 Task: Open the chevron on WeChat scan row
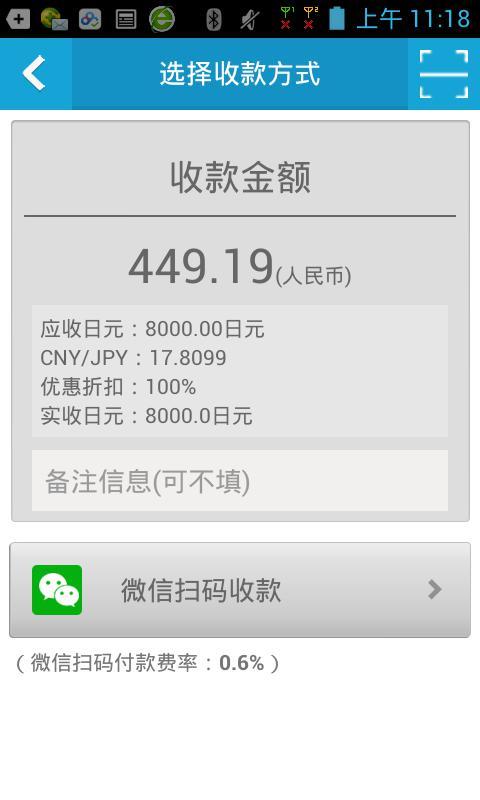click(x=435, y=589)
